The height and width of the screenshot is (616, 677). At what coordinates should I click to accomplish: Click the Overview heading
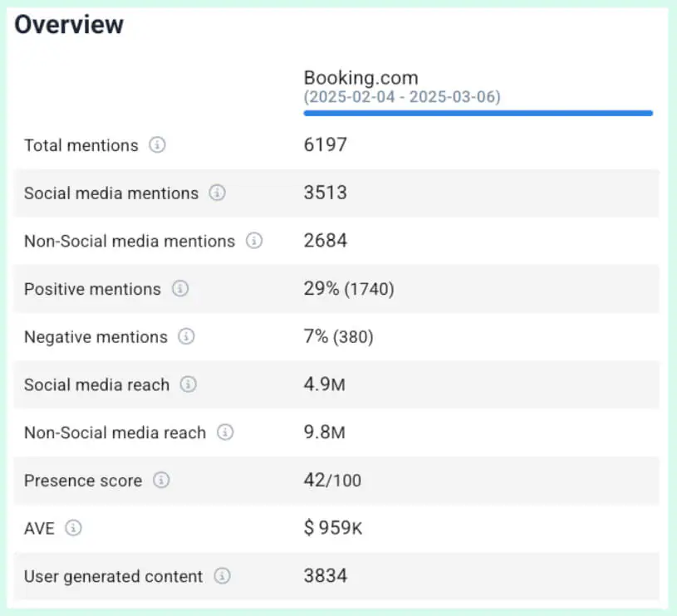[69, 25]
